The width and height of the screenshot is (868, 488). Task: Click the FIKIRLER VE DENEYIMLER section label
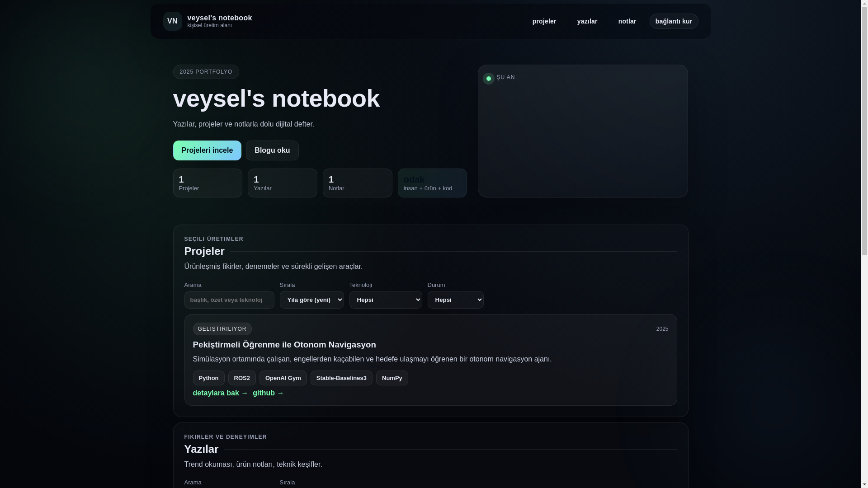[x=226, y=437]
